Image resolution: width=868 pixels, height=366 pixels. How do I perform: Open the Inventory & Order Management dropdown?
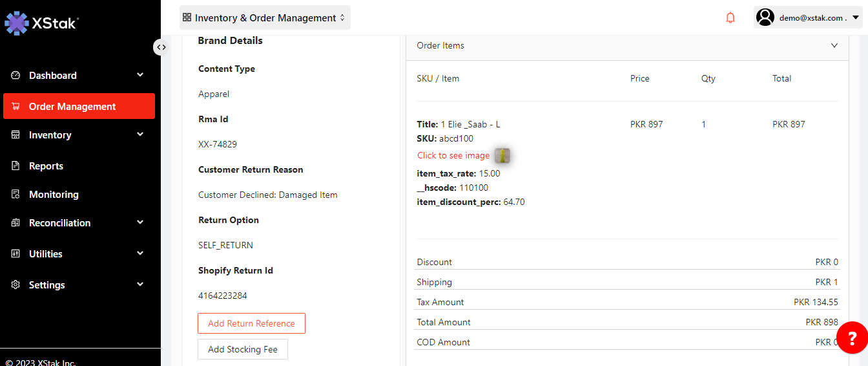(x=265, y=18)
